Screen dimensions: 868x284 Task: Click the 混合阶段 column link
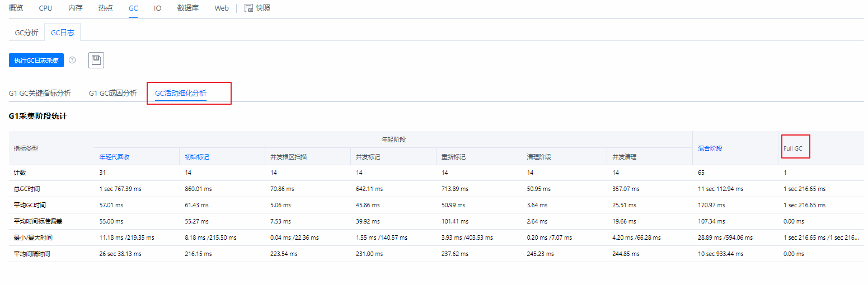click(710, 148)
